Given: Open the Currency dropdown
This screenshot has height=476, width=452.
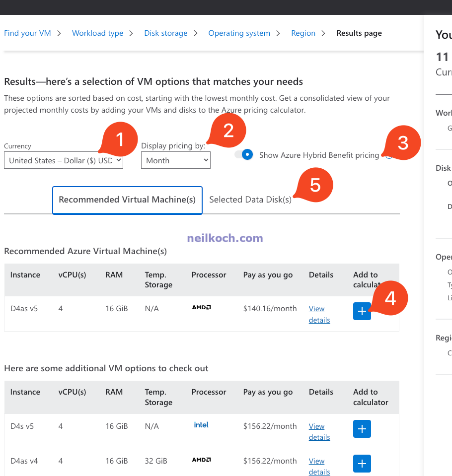Looking at the screenshot, I should [64, 160].
